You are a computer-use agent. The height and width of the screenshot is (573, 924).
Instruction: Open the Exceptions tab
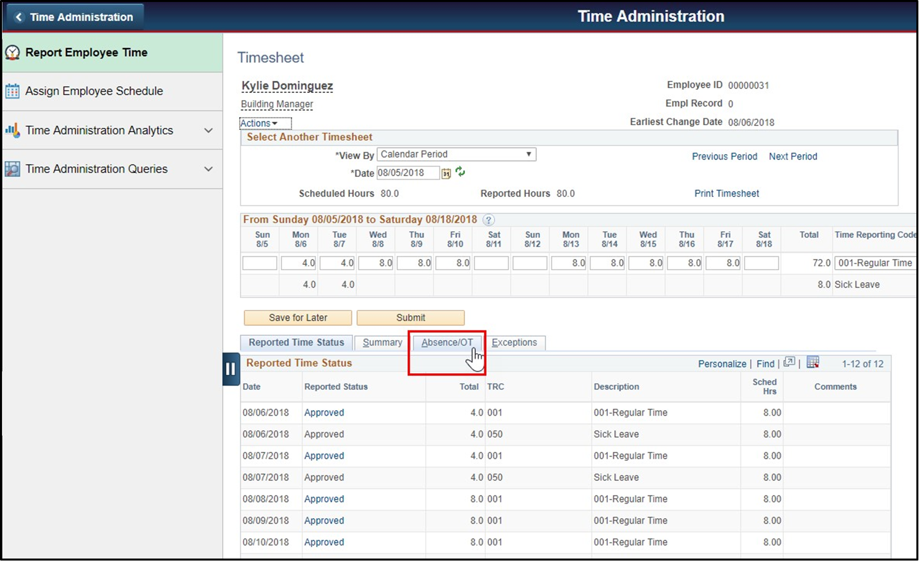coord(515,343)
